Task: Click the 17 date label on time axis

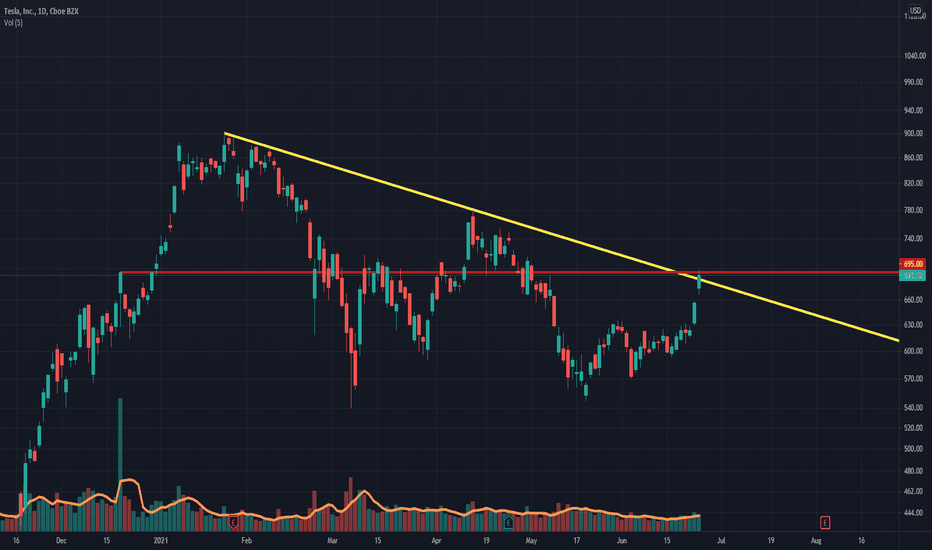Action: [x=577, y=540]
